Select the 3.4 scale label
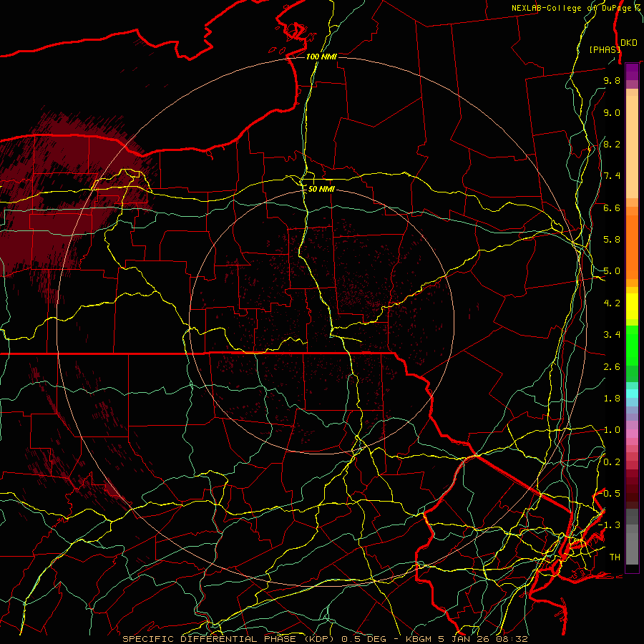 [612, 335]
